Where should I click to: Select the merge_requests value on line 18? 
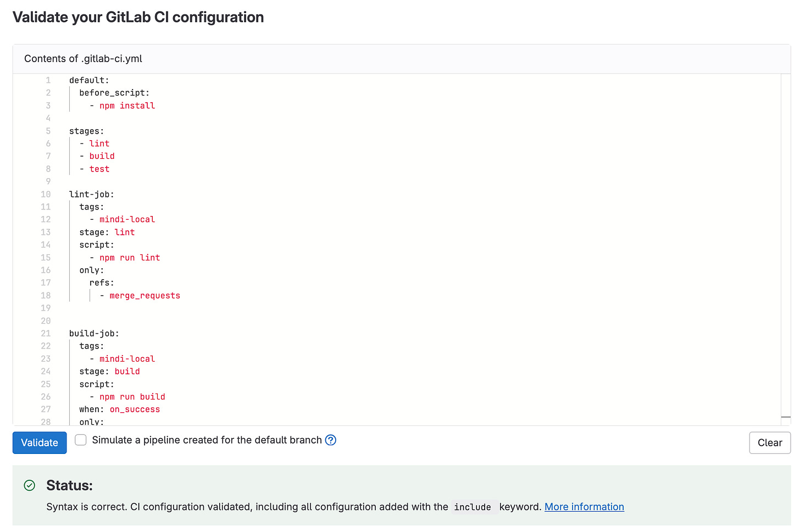(145, 295)
